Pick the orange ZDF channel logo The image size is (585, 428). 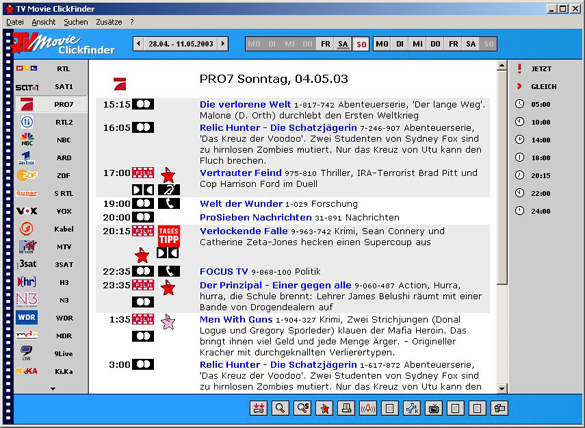pos(27,175)
